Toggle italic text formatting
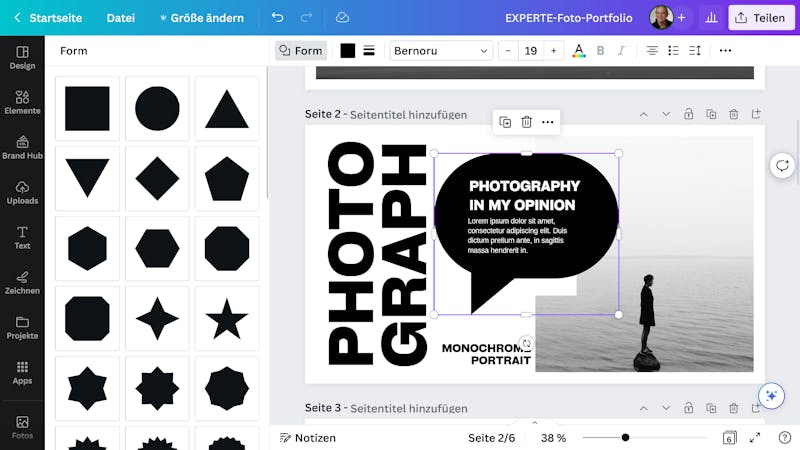 [621, 51]
